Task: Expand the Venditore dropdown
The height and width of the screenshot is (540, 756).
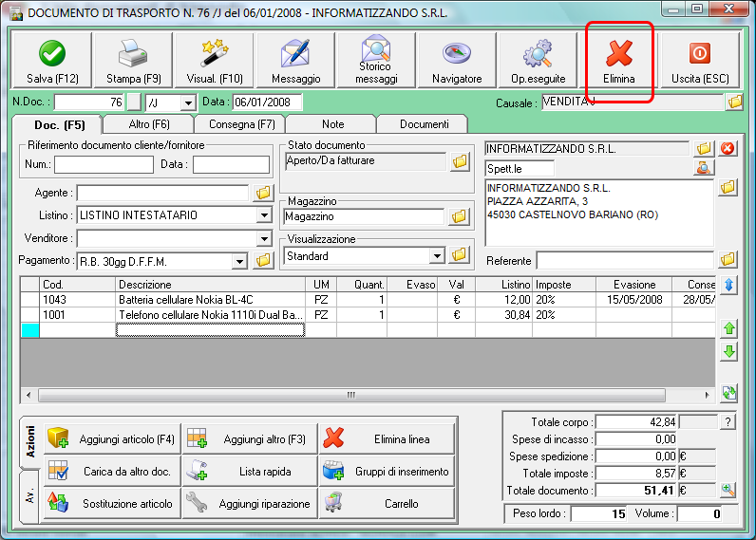Action: [264, 238]
